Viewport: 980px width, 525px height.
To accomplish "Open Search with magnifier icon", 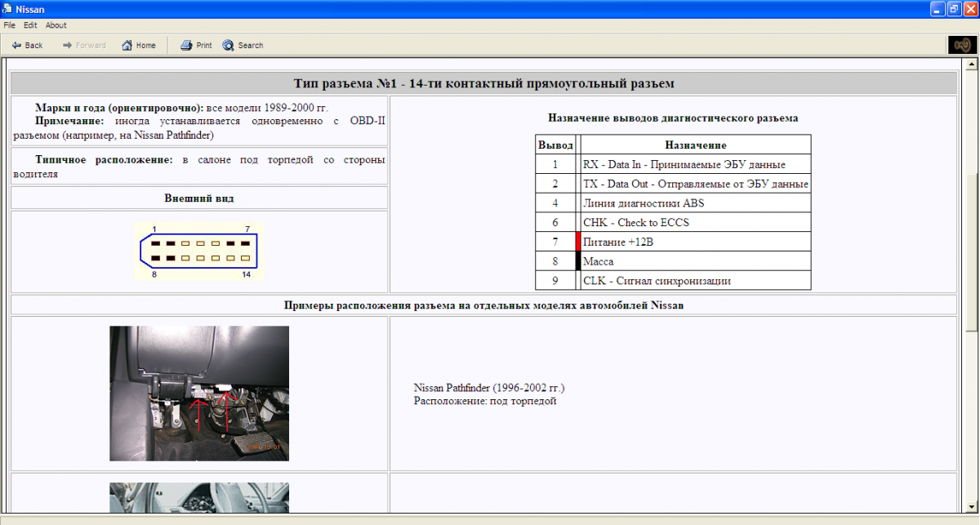I will [x=229, y=45].
